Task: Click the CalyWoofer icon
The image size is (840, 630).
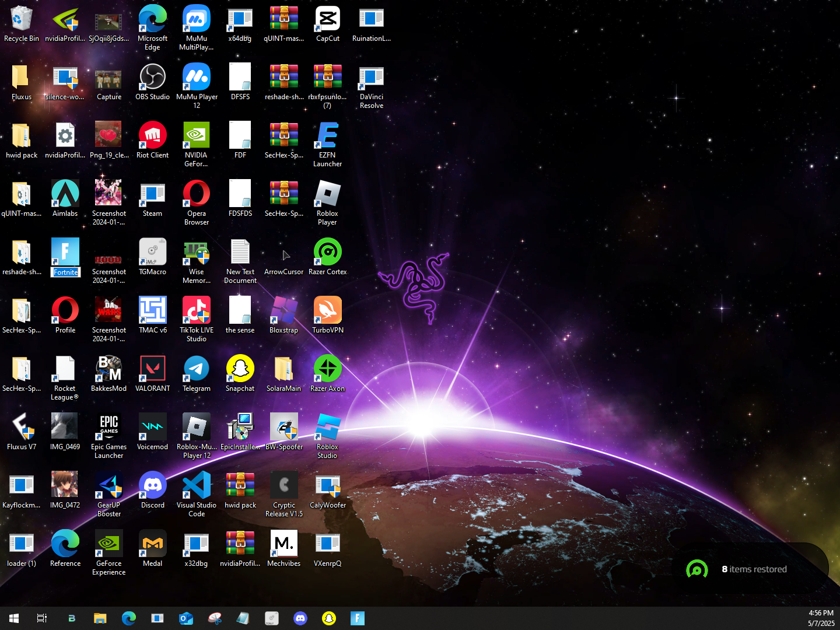Action: pos(328,491)
